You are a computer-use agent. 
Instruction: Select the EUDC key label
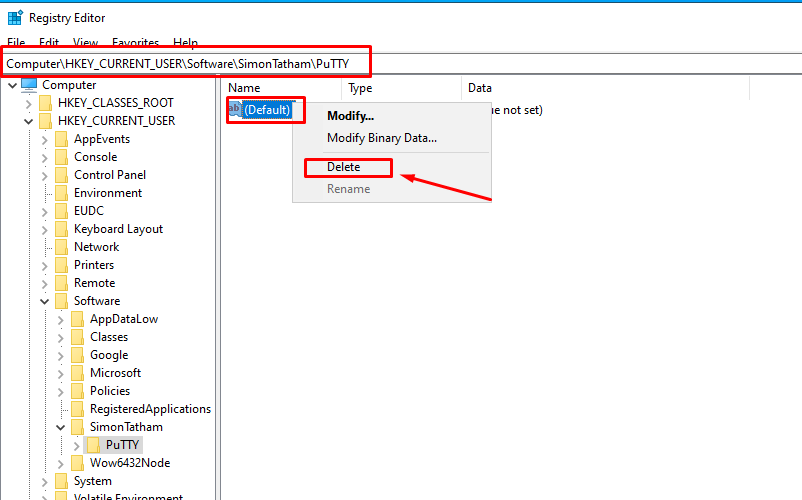(89, 211)
